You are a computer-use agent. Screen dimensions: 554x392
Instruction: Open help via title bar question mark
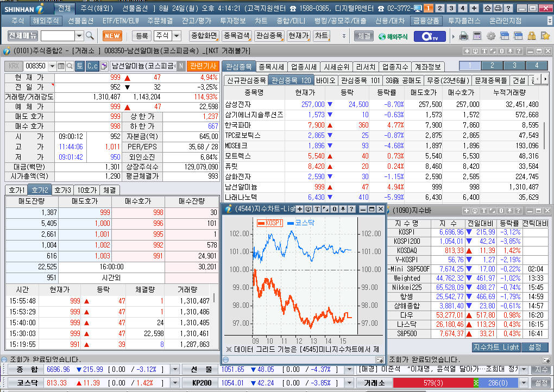(508, 8)
